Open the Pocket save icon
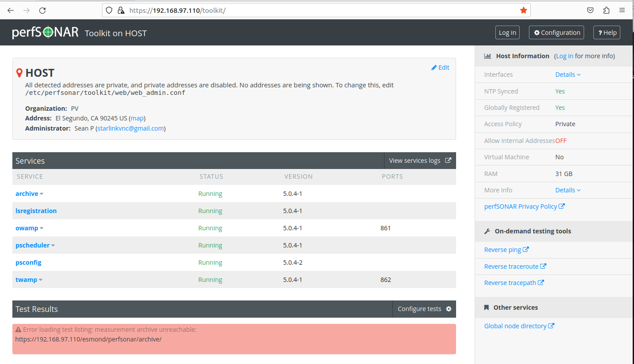 (x=590, y=10)
